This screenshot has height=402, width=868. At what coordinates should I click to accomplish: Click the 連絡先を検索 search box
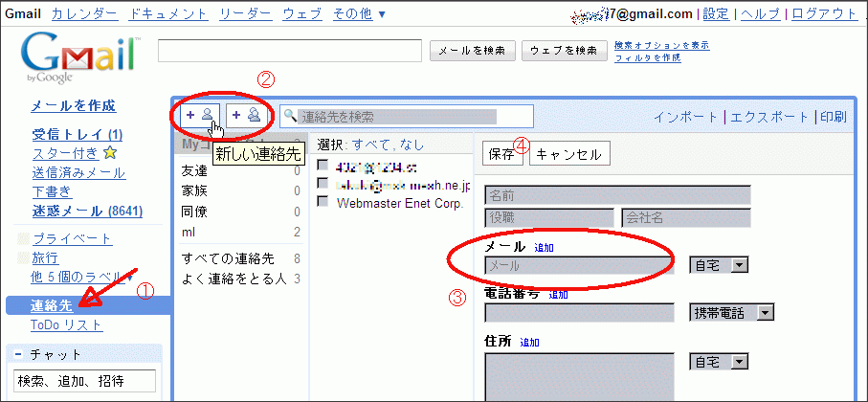coord(407,116)
